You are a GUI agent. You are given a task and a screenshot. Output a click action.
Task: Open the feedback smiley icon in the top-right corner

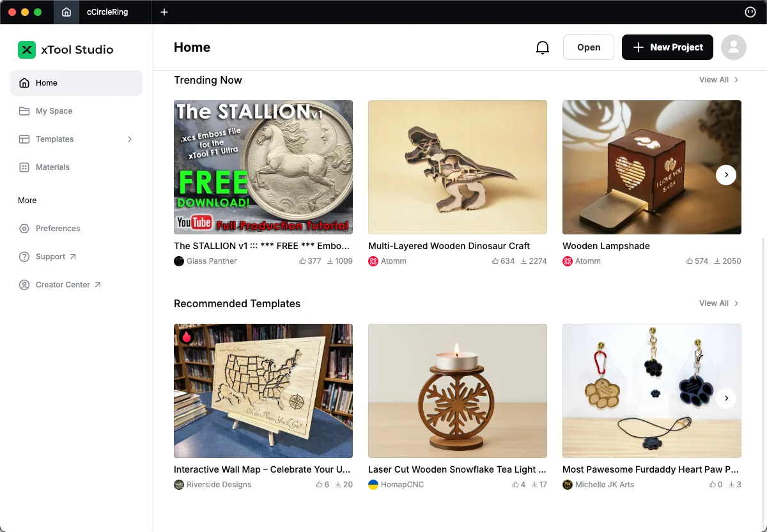coord(750,12)
